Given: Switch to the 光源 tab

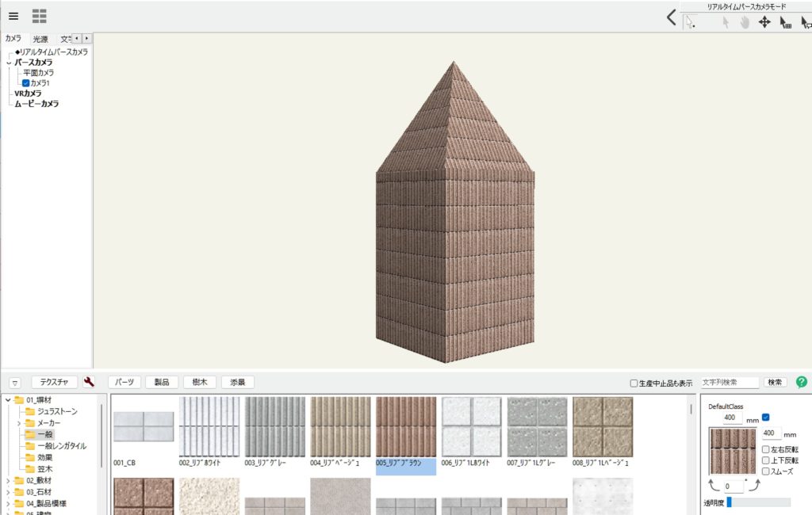Looking at the screenshot, I should point(40,39).
